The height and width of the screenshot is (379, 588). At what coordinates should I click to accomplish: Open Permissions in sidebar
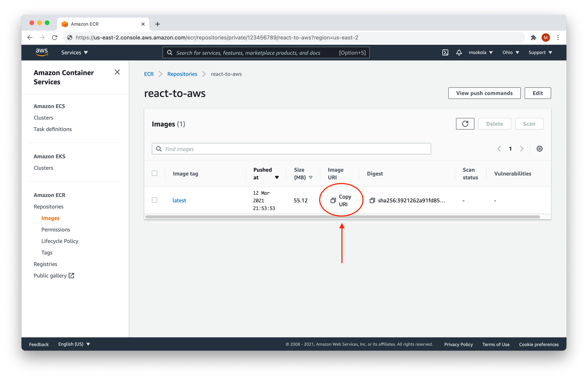[x=56, y=229]
